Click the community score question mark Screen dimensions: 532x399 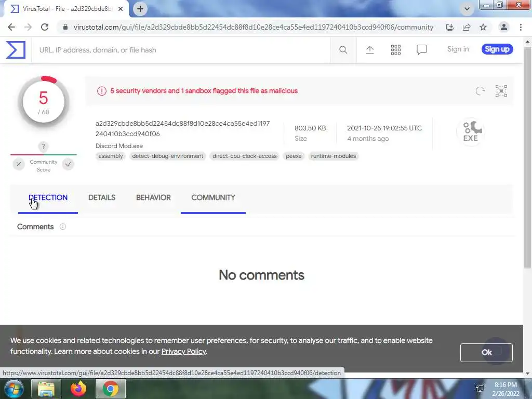[43, 147]
